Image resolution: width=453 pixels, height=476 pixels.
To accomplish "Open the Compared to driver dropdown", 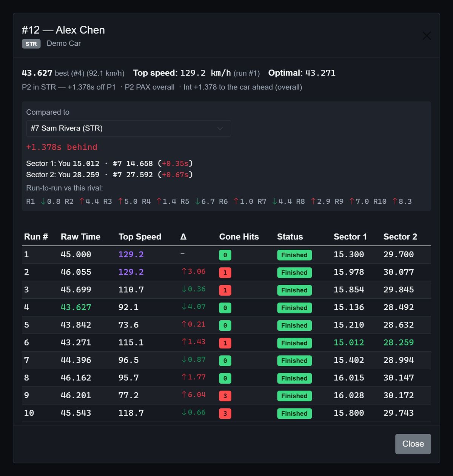I will (x=128, y=128).
